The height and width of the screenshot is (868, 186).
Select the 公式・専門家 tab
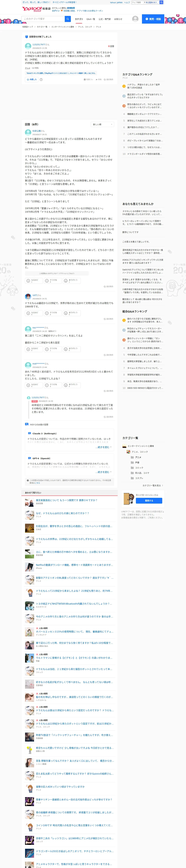pyautogui.click(x=105, y=19)
